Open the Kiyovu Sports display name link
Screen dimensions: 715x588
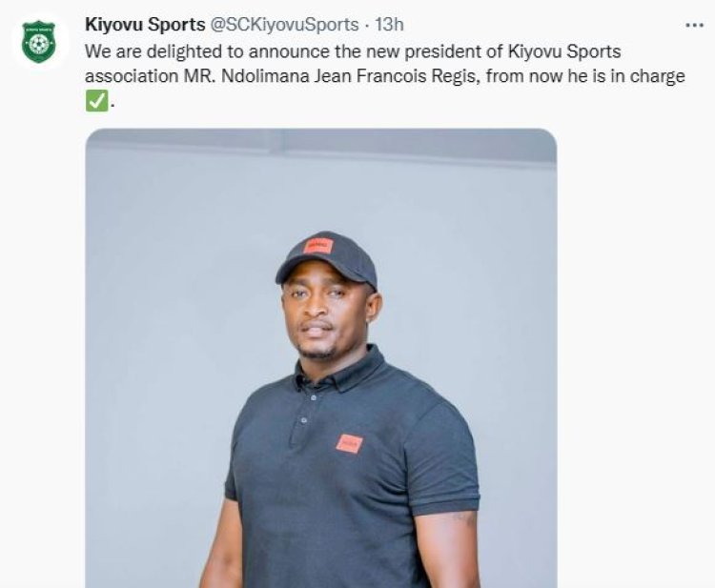(144, 24)
